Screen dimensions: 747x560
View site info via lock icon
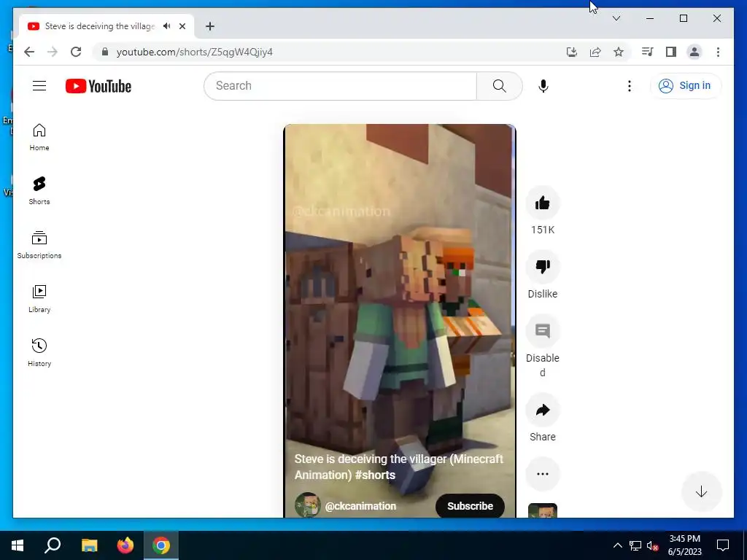pyautogui.click(x=105, y=52)
